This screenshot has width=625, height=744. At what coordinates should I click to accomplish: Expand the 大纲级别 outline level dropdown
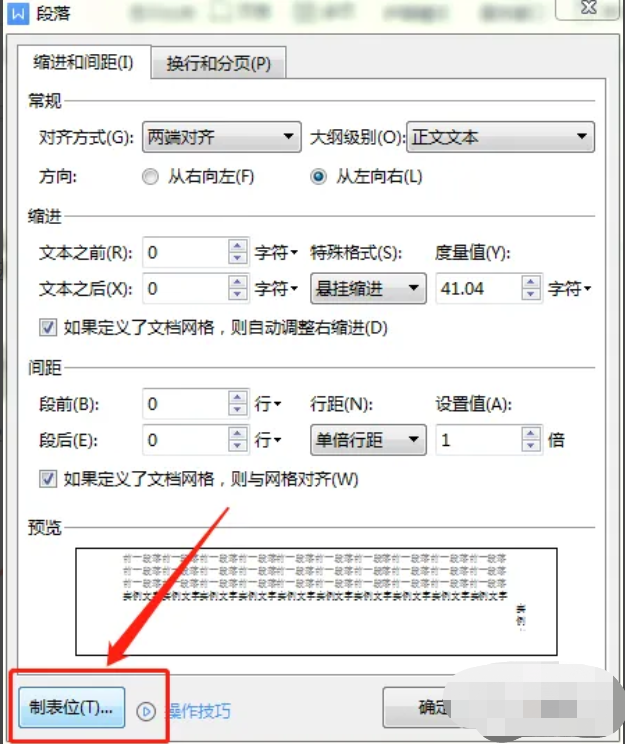pyautogui.click(x=500, y=137)
